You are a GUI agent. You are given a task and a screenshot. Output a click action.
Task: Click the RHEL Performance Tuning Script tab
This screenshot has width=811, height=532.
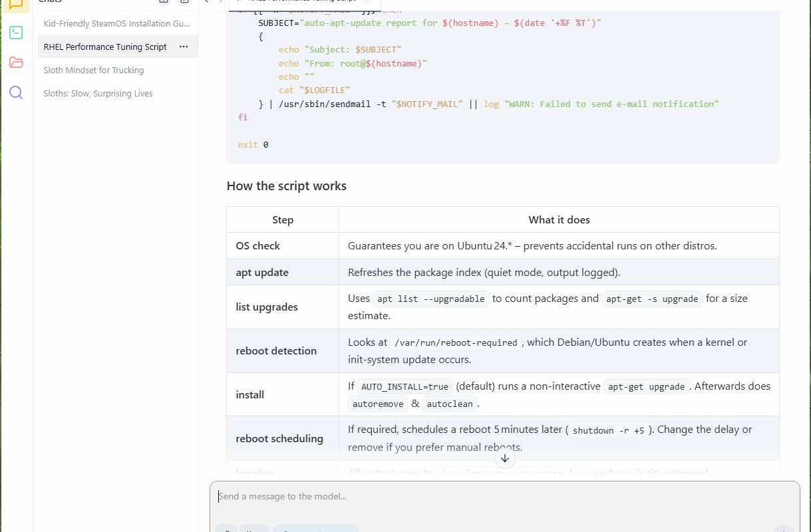pos(299,2)
